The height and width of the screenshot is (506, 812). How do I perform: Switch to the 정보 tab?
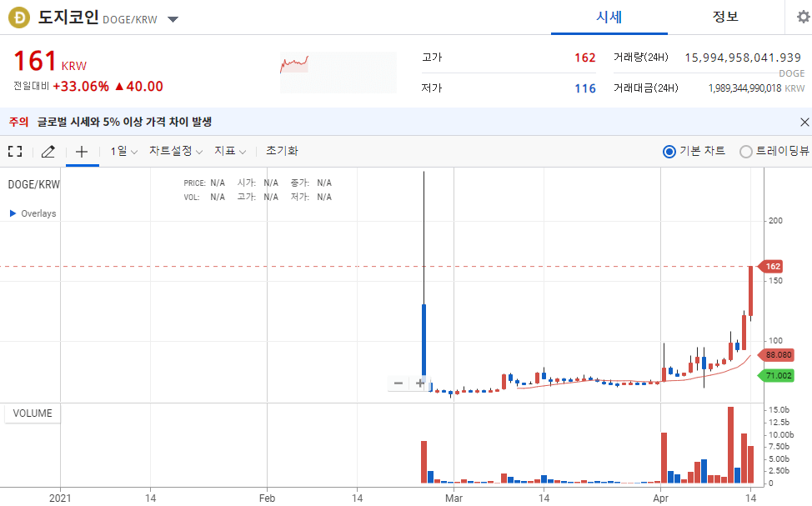[725, 18]
